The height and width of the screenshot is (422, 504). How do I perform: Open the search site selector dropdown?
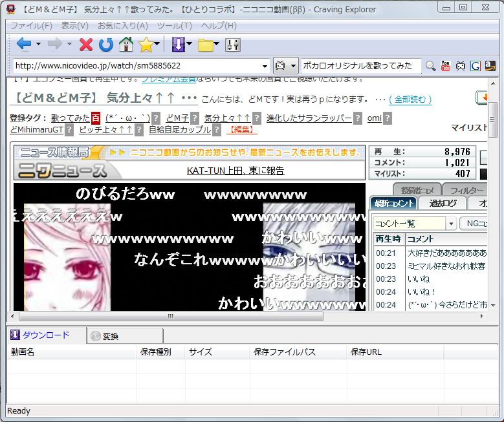293,66
